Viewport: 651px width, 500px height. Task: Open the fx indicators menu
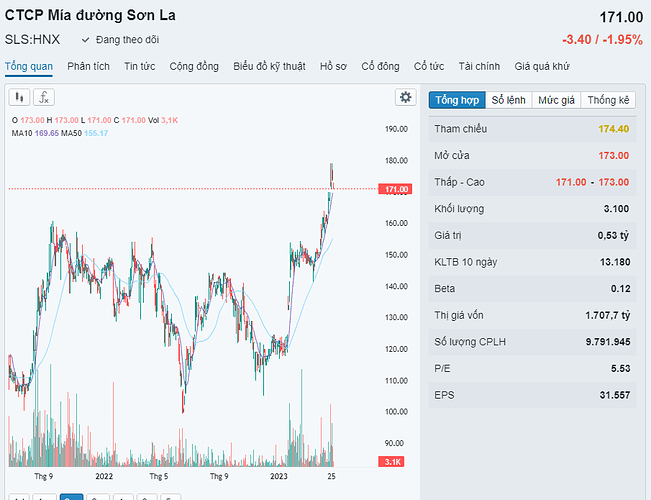[44, 97]
